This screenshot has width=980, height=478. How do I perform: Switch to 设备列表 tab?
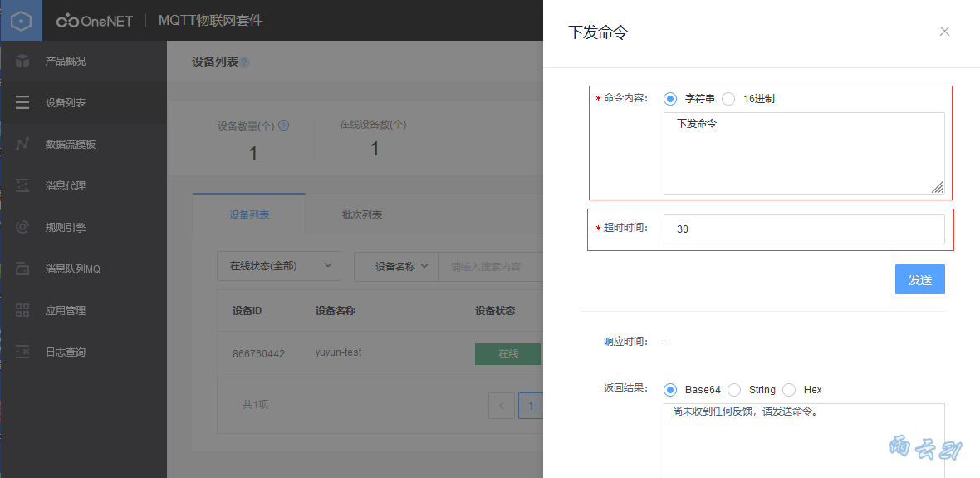click(x=249, y=214)
